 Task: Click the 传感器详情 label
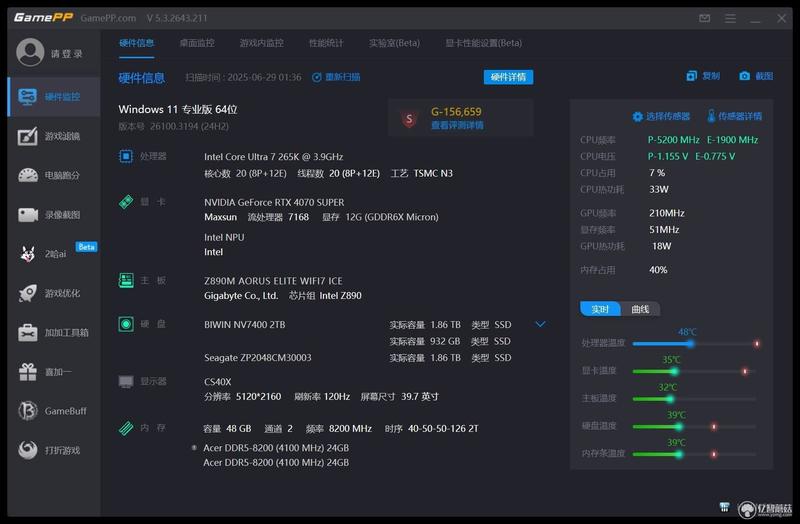[x=740, y=117]
